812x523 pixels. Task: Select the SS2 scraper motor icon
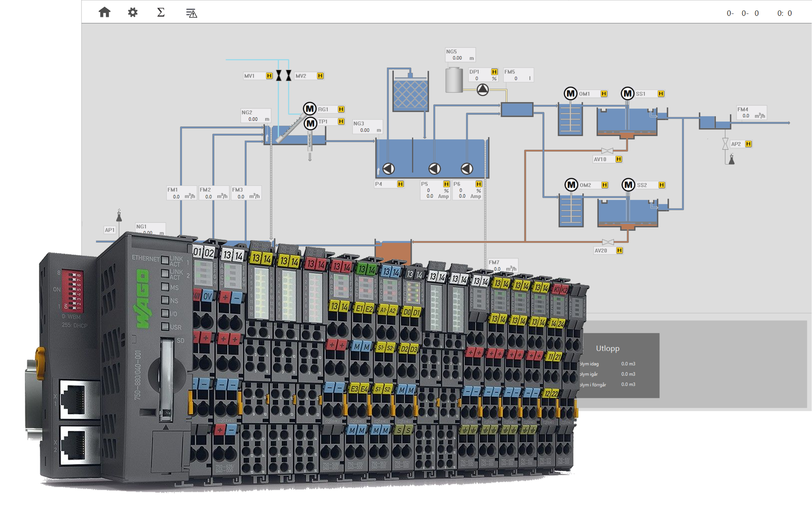click(x=628, y=185)
